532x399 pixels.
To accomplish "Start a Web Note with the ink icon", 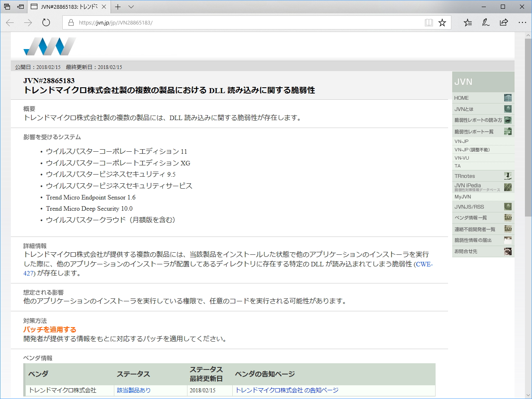I will 485,22.
